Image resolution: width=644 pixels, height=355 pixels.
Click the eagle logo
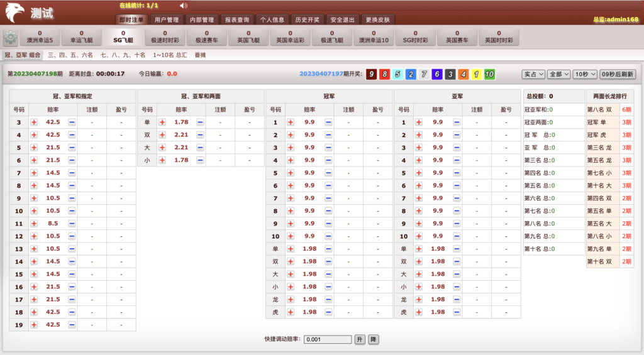click(16, 13)
